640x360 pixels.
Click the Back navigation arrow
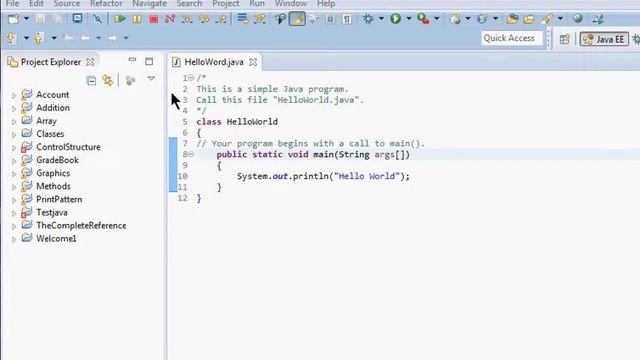tap(85, 38)
